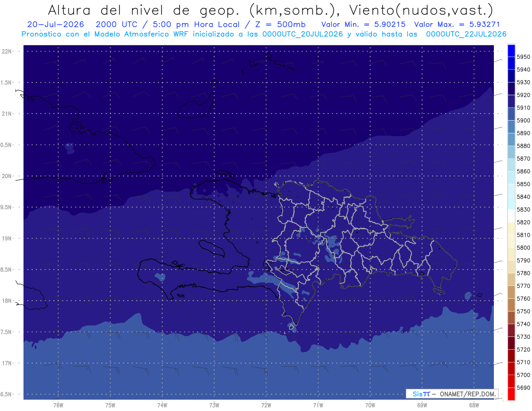Click the '5800' legend value
Image resolution: width=532 pixels, height=411 pixels.
[x=524, y=248]
